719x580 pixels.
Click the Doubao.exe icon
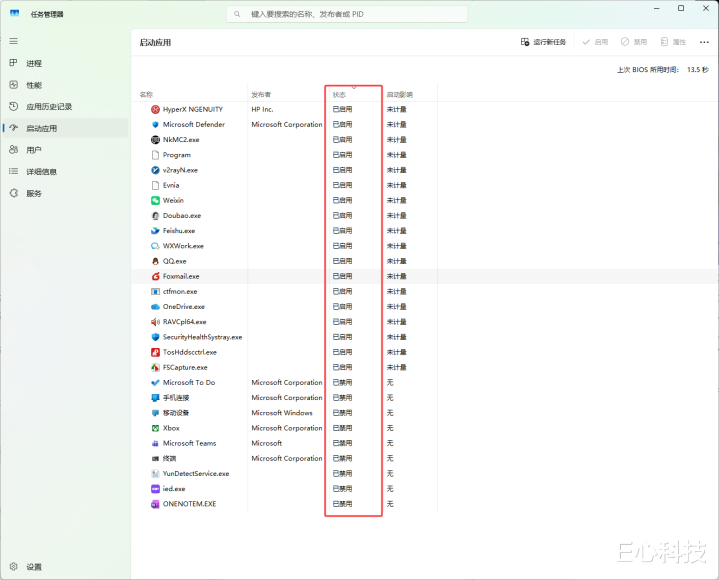155,215
